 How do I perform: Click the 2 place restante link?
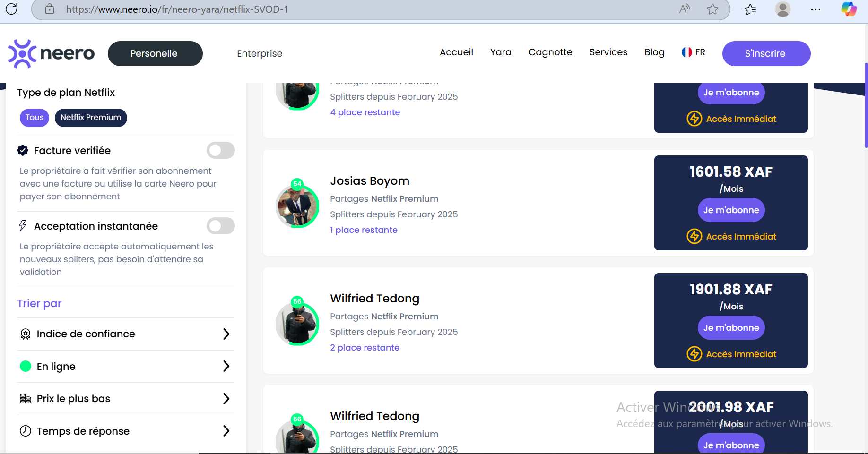365,348
